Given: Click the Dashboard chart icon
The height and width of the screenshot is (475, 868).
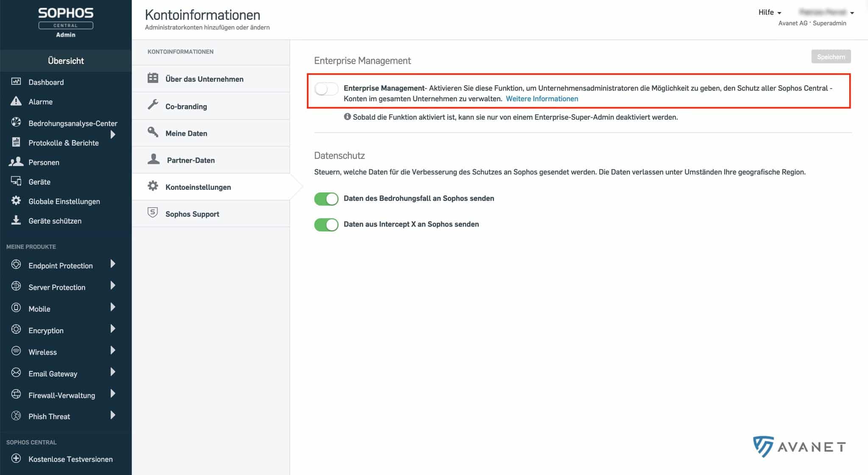Looking at the screenshot, I should 16,81.
